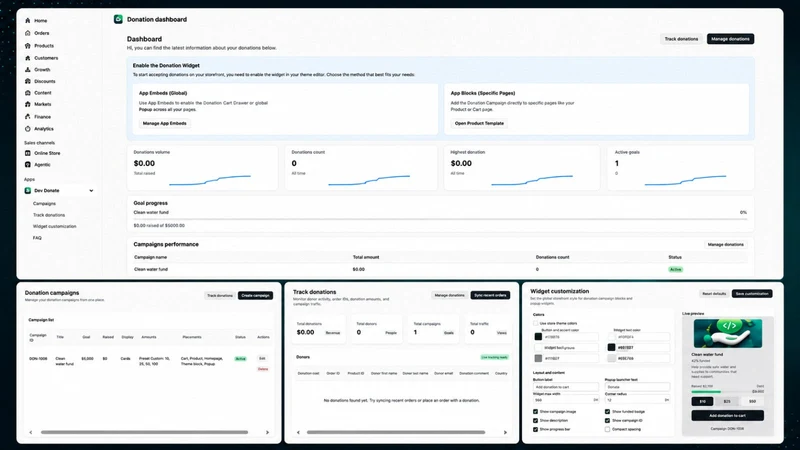
Task: Click Delete for campaign DON-1008
Action: point(263,369)
